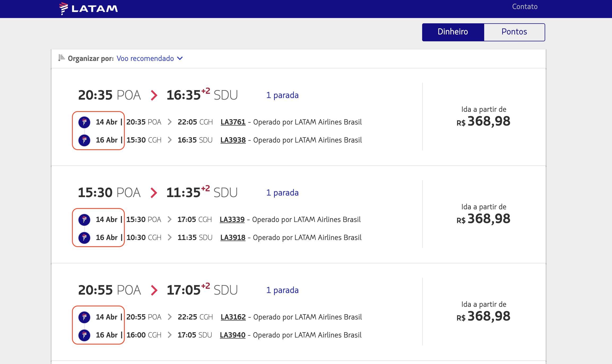Screen dimensions: 612x364
Task: Click LATAM airline icon for flight LA3918
Action: pos(84,238)
